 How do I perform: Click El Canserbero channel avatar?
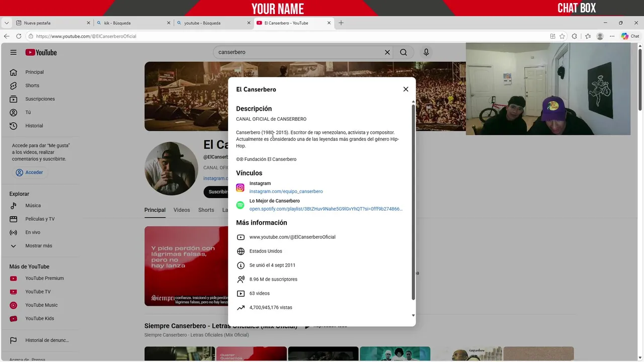pyautogui.click(x=171, y=168)
